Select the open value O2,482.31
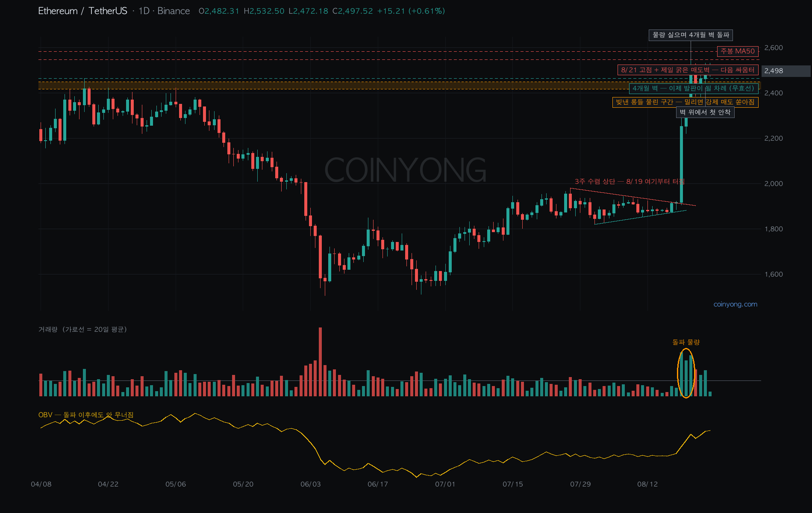The image size is (812, 513). pos(219,11)
